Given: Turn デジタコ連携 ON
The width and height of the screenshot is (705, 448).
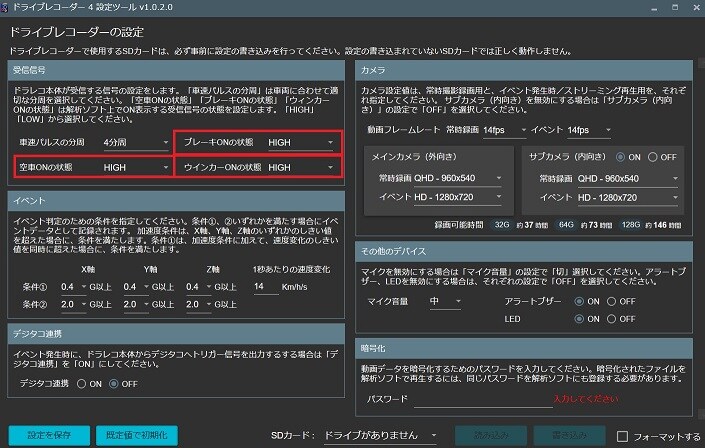Looking at the screenshot, I should point(81,384).
